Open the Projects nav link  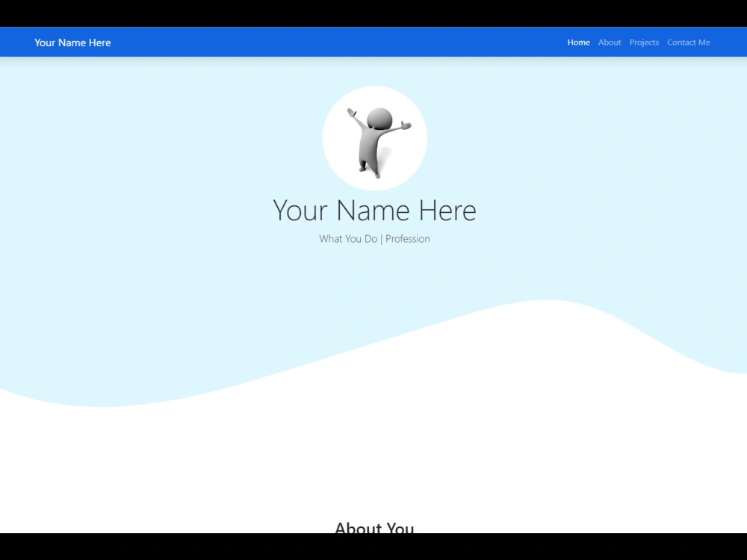[644, 43]
